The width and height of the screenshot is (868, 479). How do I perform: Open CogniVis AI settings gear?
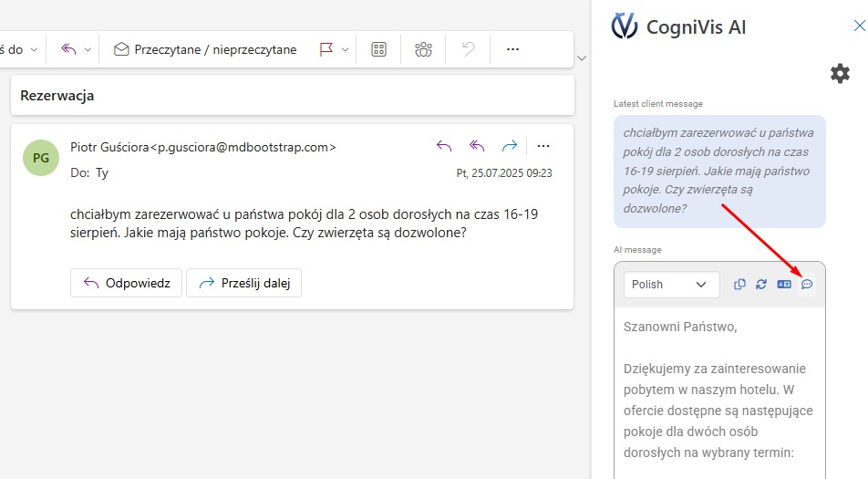(840, 74)
